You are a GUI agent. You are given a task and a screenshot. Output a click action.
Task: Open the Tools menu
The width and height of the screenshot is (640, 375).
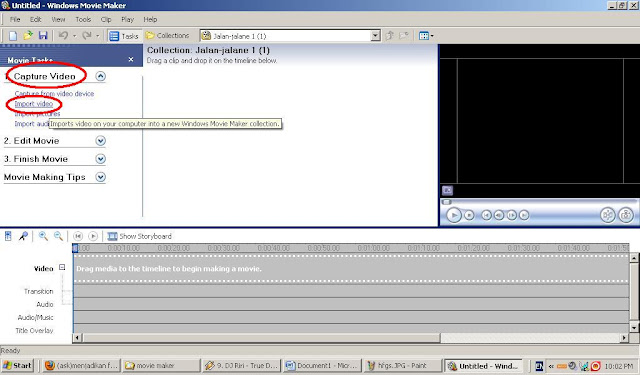tap(83, 19)
